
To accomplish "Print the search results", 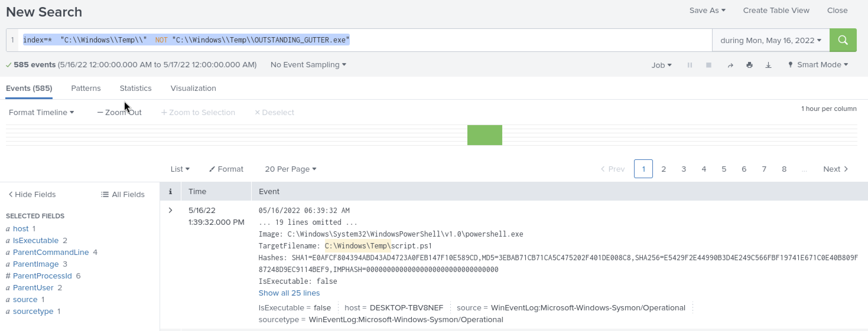I will (x=750, y=65).
